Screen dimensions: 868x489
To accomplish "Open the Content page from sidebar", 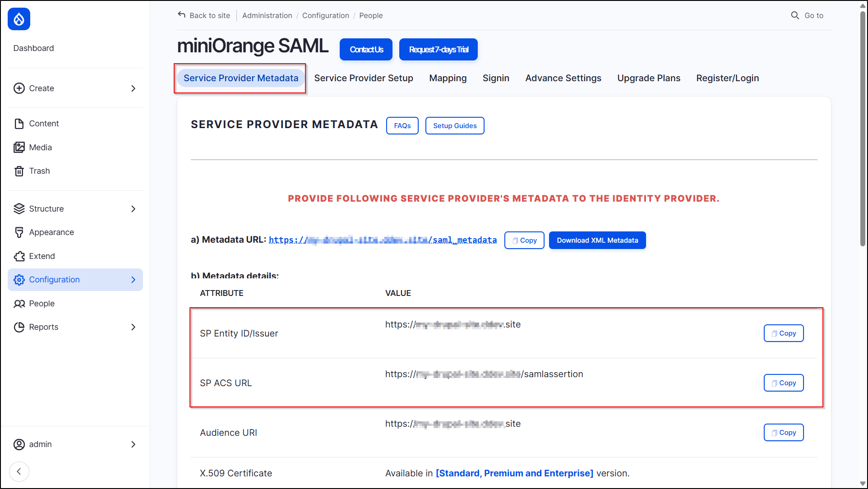I will (x=44, y=123).
